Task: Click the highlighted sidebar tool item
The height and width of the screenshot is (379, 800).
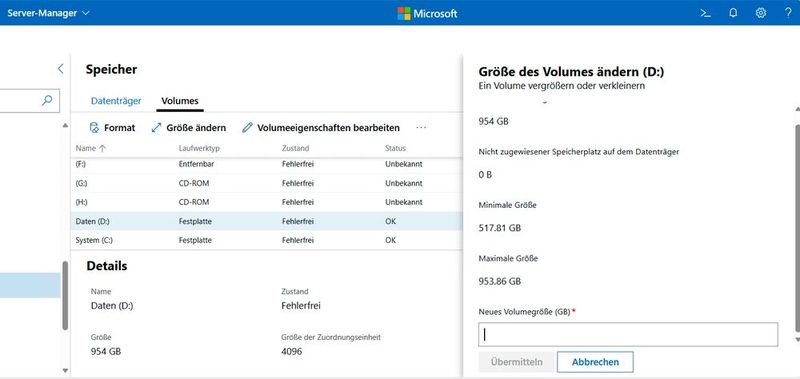Action: coord(30,285)
